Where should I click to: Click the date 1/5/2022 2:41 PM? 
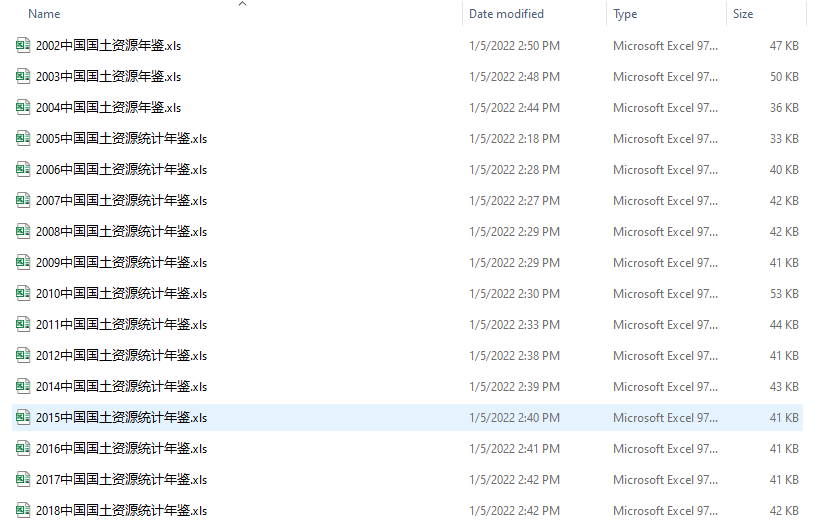(515, 448)
